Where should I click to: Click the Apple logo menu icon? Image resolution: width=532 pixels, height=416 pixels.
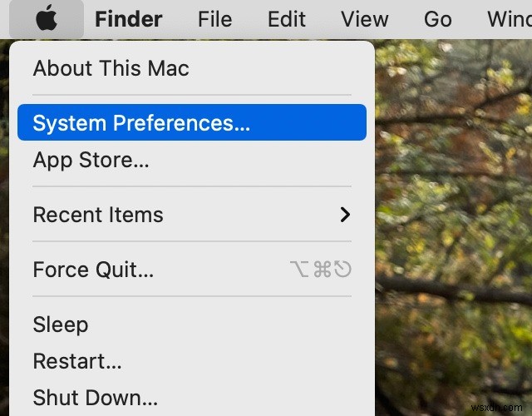click(x=47, y=18)
